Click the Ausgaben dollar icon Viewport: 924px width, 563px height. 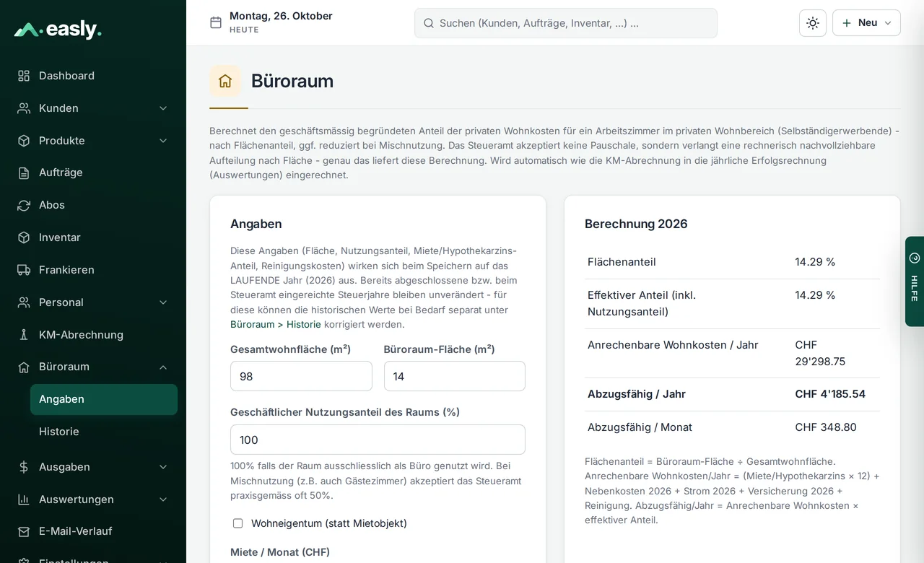pos(24,467)
